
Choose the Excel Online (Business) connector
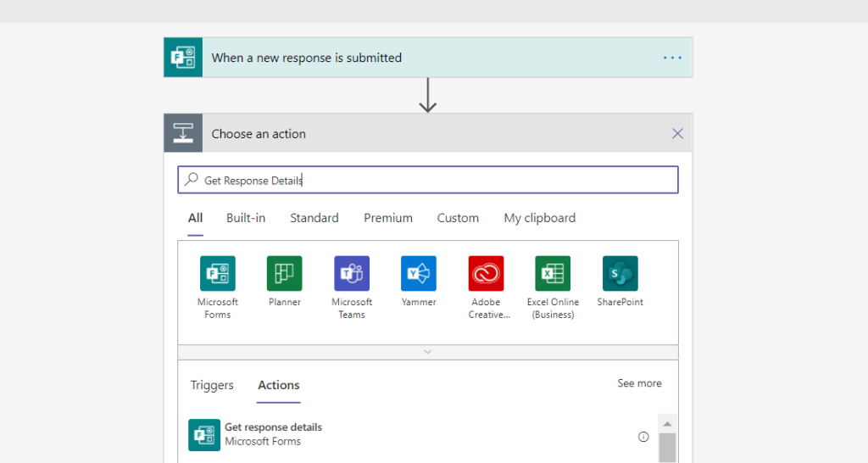[x=553, y=274]
